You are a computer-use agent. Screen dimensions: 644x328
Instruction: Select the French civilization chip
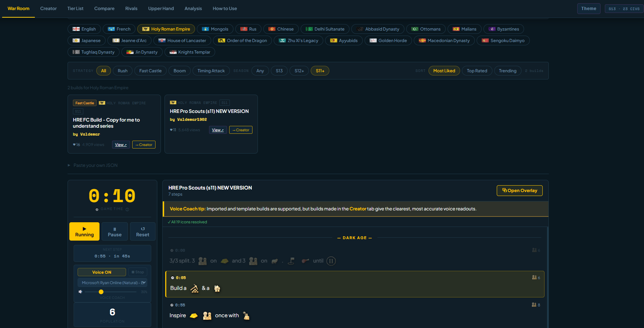119,29
